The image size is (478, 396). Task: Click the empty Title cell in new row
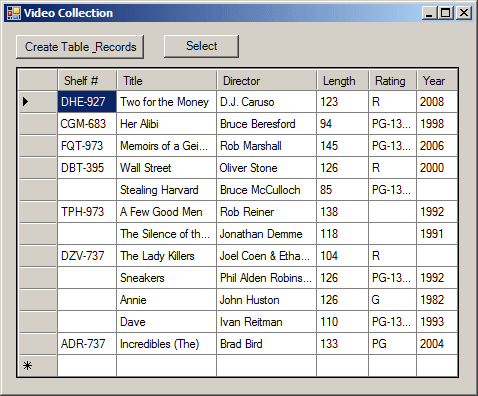click(167, 366)
